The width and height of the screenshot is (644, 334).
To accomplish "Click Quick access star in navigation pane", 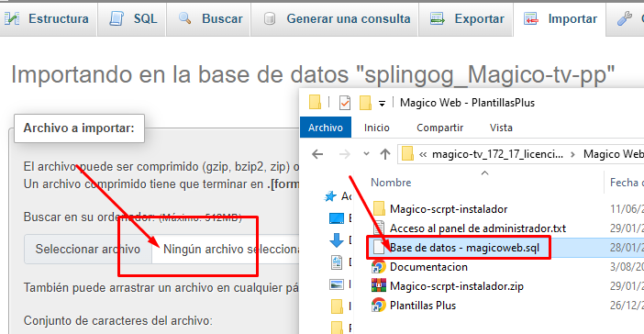I will pyautogui.click(x=330, y=196).
